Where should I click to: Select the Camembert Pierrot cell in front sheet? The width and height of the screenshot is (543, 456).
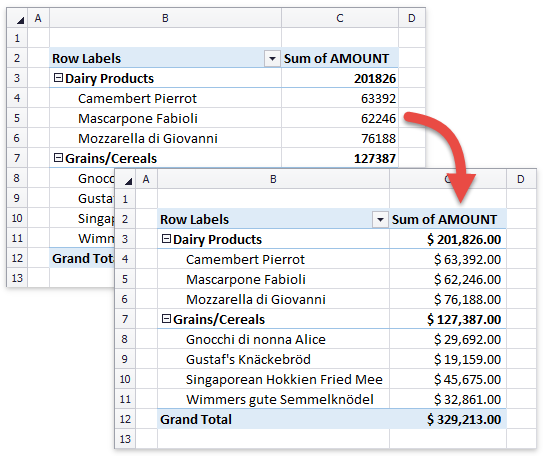tap(273, 259)
